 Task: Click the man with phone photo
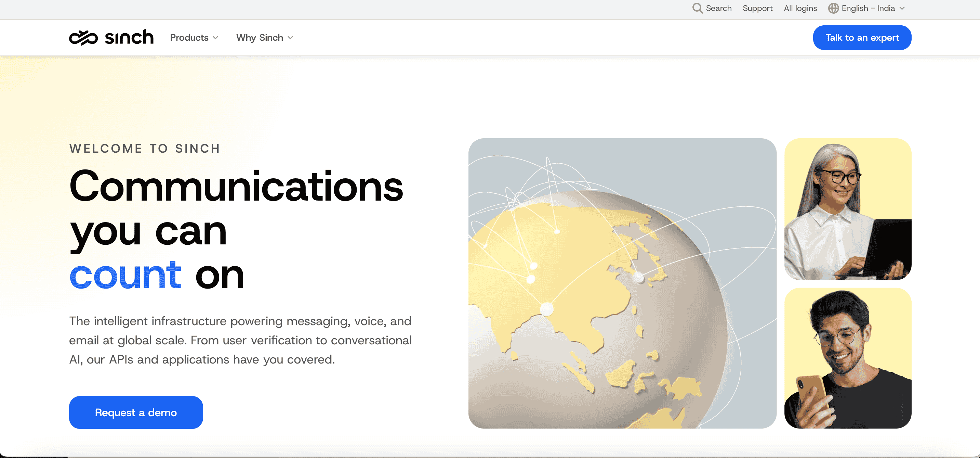848,358
